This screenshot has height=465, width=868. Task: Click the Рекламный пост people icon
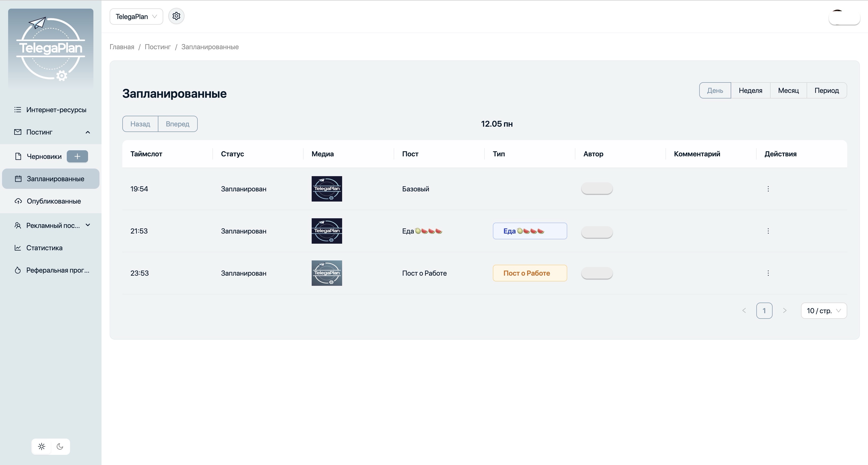coord(18,225)
